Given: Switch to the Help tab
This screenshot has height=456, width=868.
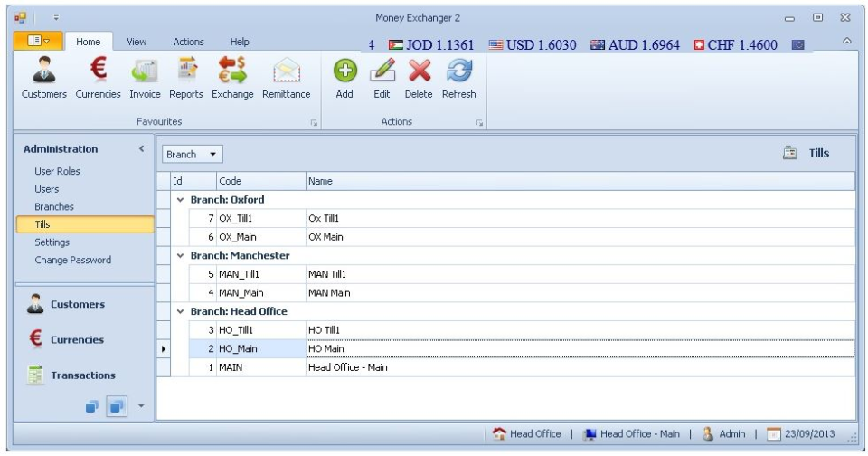Looking at the screenshot, I should point(239,42).
